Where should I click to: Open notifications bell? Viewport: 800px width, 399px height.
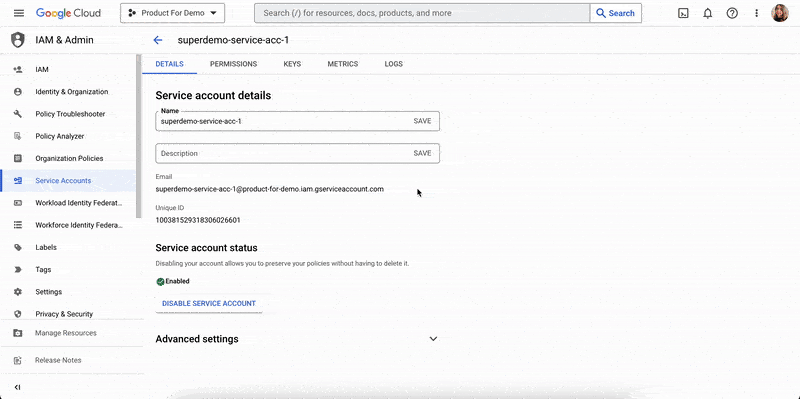(708, 13)
